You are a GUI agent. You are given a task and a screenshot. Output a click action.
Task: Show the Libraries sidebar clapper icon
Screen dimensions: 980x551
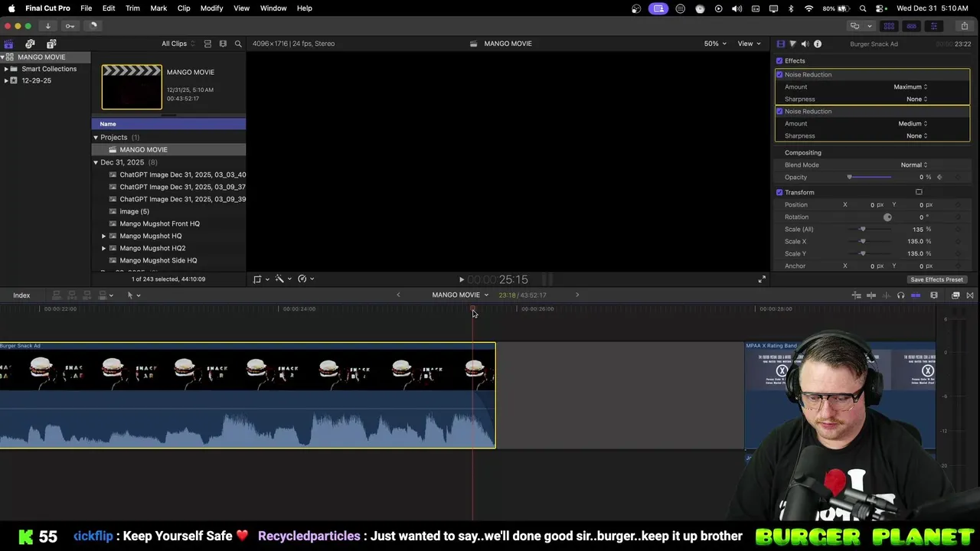tap(8, 44)
